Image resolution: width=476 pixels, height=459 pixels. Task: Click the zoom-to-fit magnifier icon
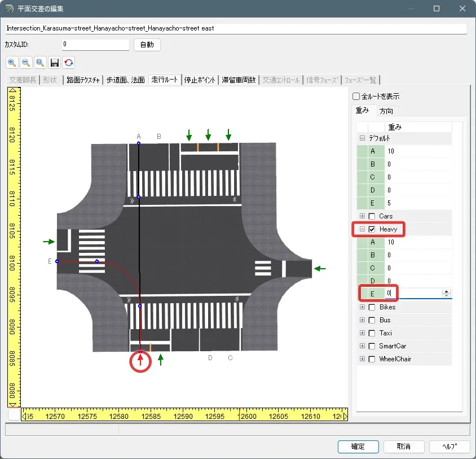pyautogui.click(x=39, y=63)
